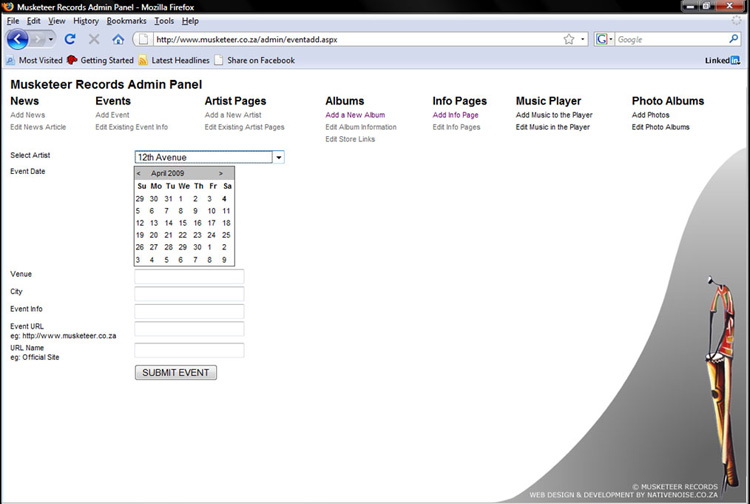Click the Venue text field
The image size is (750, 504).
(x=189, y=276)
